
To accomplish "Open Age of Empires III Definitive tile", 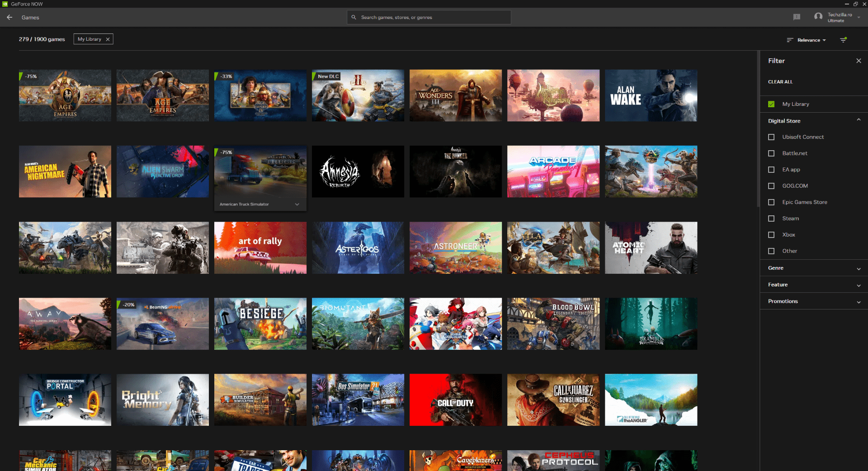I will tap(163, 95).
